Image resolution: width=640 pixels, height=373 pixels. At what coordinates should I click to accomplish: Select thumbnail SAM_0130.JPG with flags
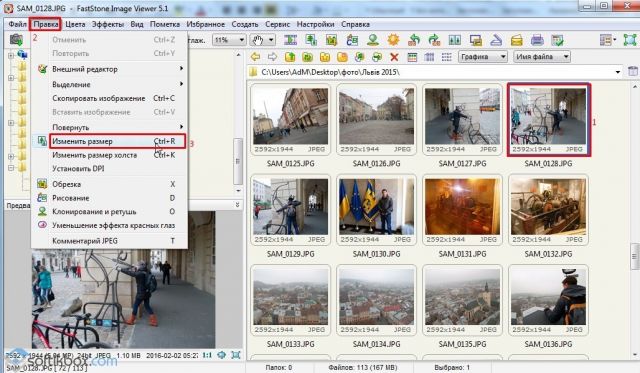376,210
